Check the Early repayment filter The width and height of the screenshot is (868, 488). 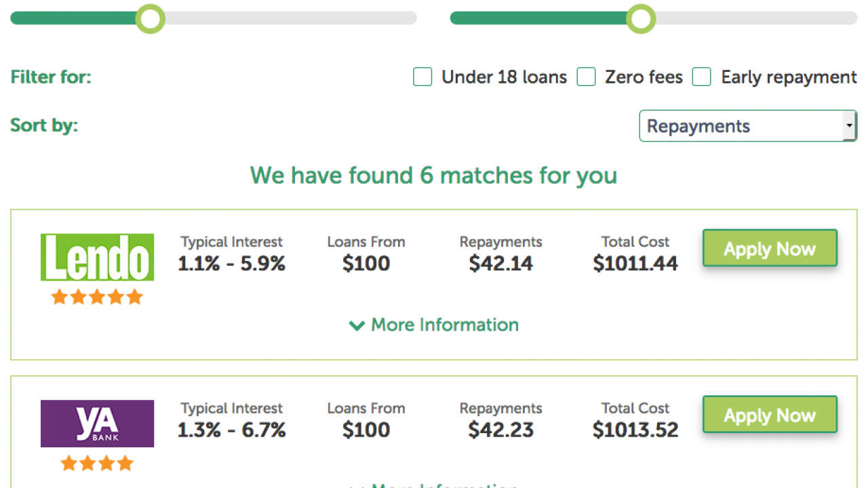coord(702,77)
